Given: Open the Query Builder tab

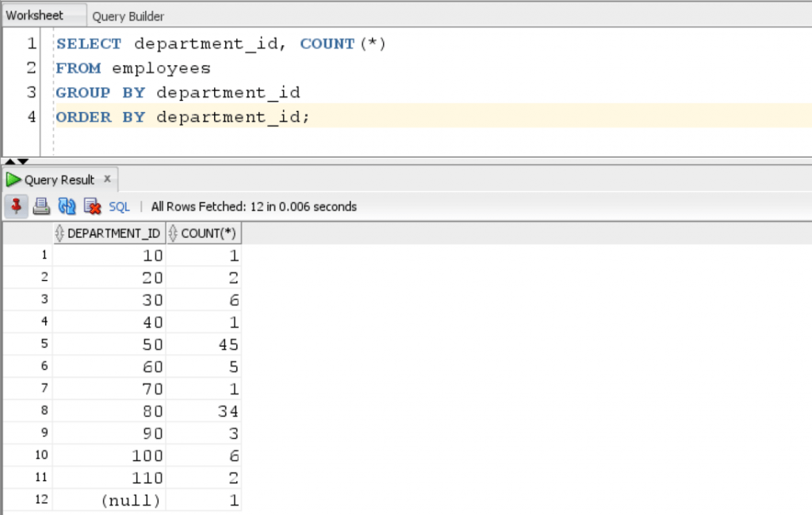Looking at the screenshot, I should tap(128, 15).
